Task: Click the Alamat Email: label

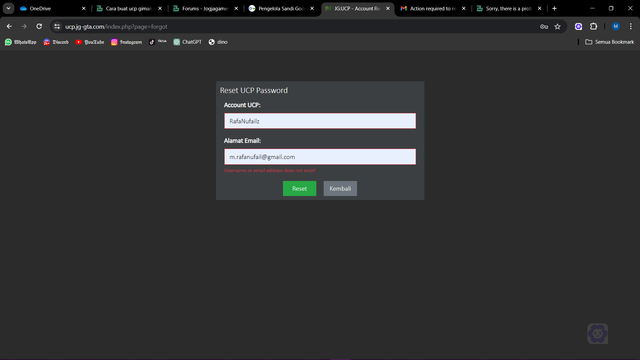Action: [242, 140]
